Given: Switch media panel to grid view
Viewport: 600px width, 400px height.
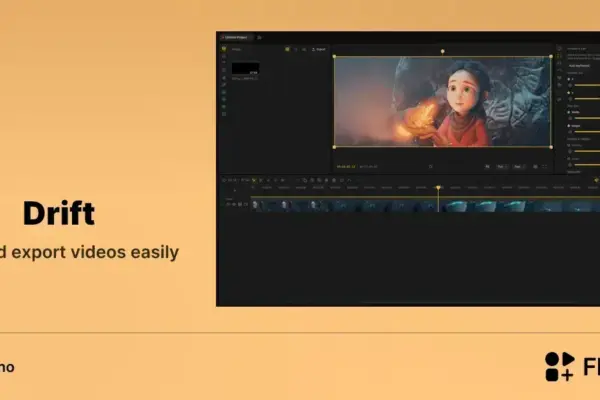Looking at the screenshot, I should [287, 49].
